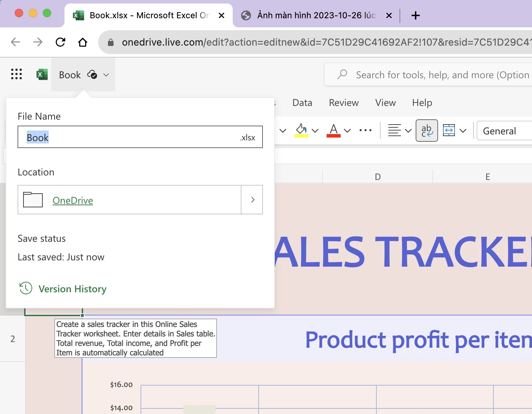Close the Ảnh màn hình browser tab
The width and height of the screenshot is (532, 414).
[389, 15]
